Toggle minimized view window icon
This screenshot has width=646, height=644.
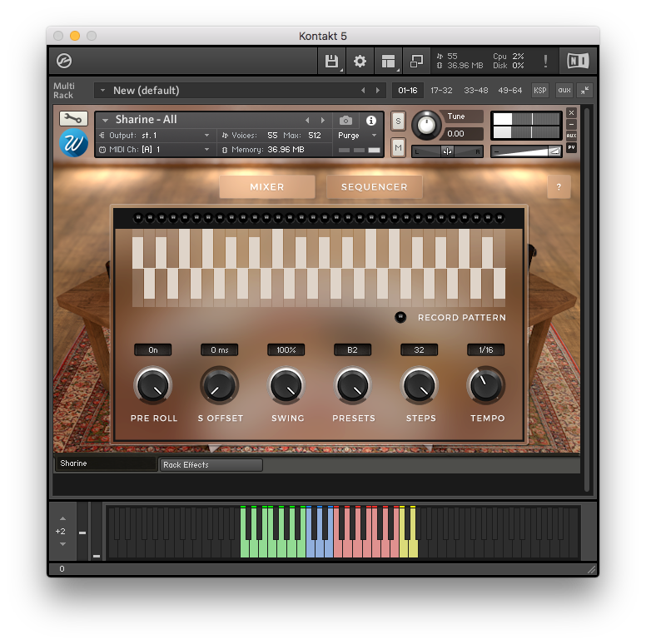click(416, 62)
